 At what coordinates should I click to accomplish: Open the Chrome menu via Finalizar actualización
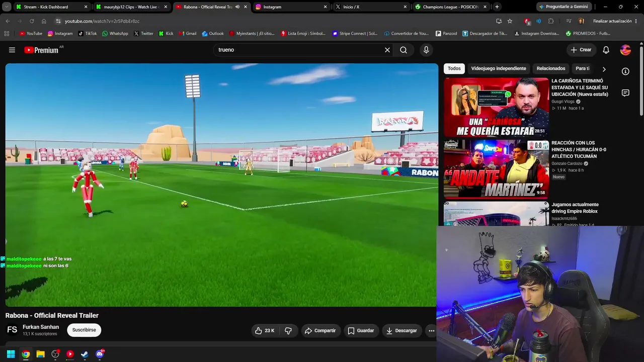[615, 21]
